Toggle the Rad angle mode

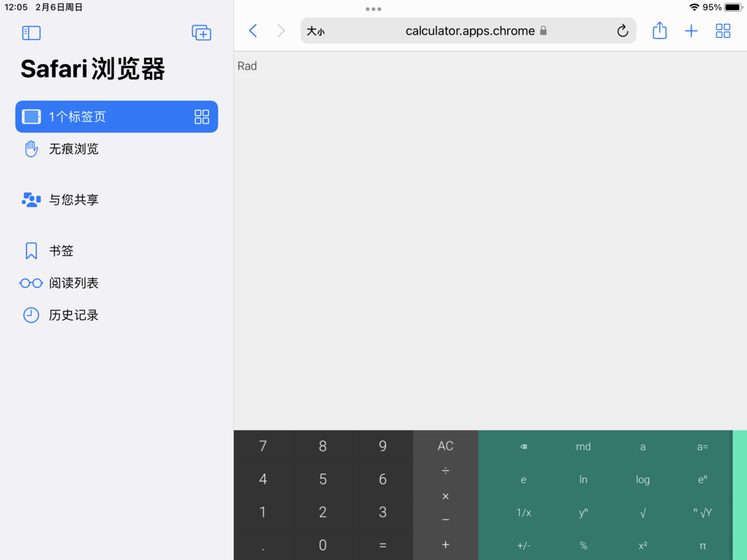[x=247, y=66]
